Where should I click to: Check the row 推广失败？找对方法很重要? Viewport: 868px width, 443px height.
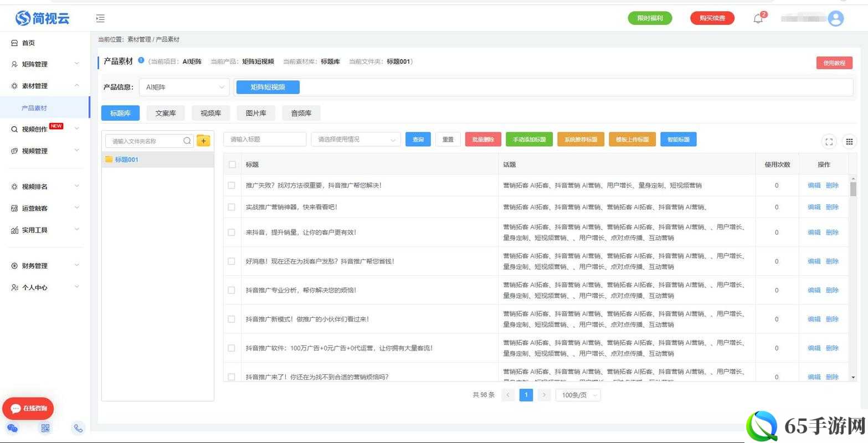(x=232, y=186)
